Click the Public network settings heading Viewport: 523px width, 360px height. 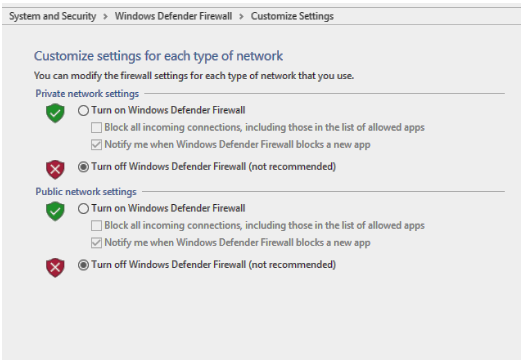coord(86,192)
